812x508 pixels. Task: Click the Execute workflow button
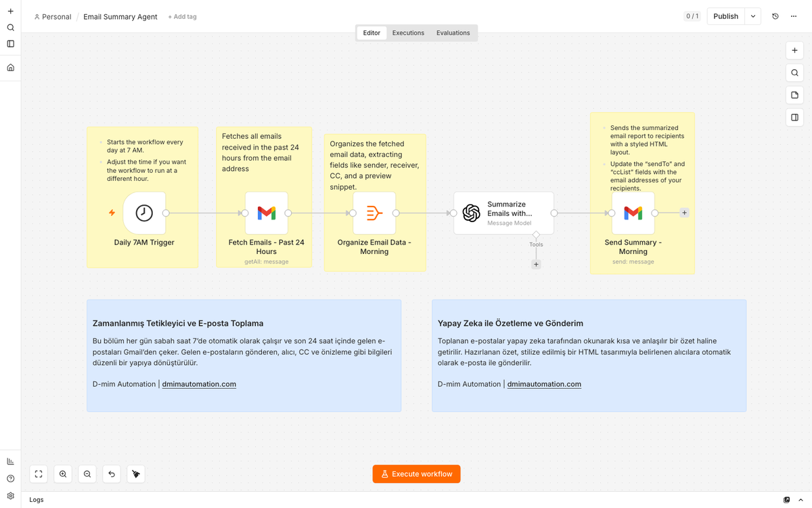pos(416,474)
